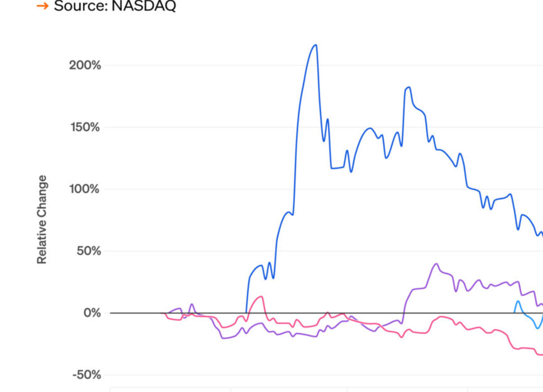Open the Source: NASDAQ link
Viewport: 543px width, 392px height.
[x=115, y=6]
